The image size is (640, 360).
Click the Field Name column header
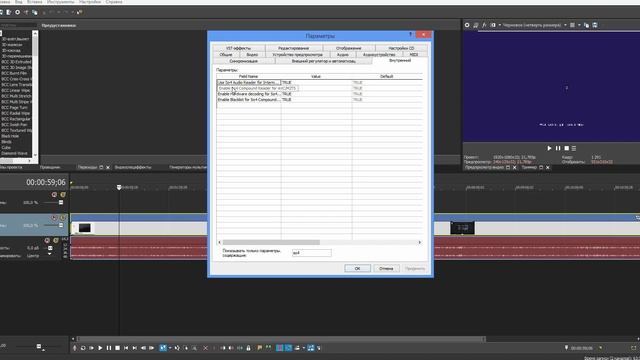pyautogui.click(x=249, y=76)
